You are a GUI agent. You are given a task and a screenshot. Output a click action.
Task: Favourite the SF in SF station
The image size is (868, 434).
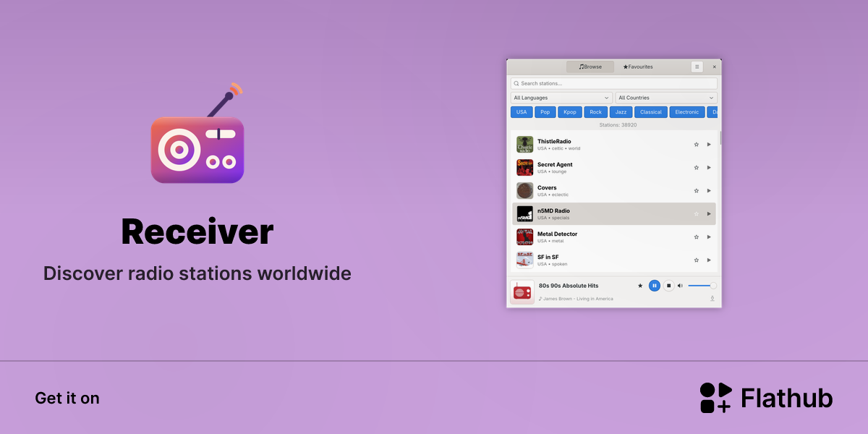point(697,260)
